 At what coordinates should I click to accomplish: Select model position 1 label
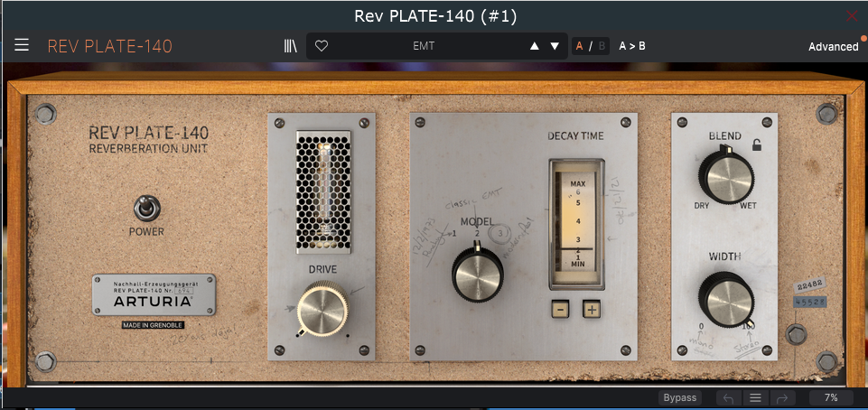click(x=454, y=234)
